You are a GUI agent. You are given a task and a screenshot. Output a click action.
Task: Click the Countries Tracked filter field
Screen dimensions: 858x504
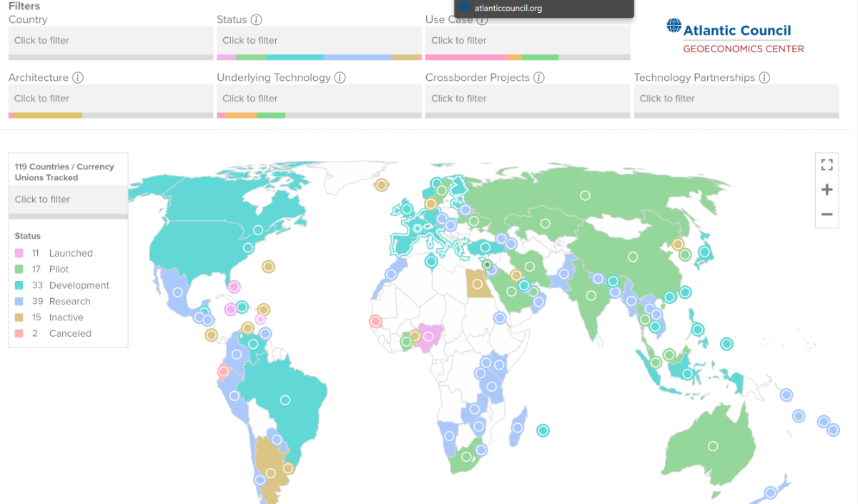68,199
